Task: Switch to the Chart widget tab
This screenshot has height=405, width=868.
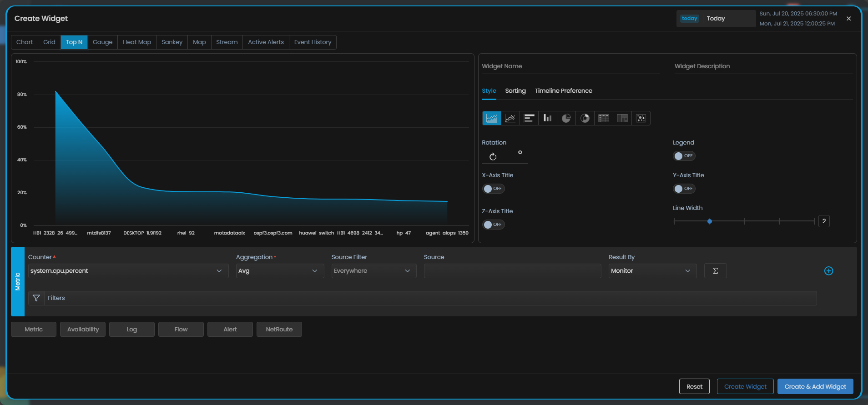Action: click(25, 42)
